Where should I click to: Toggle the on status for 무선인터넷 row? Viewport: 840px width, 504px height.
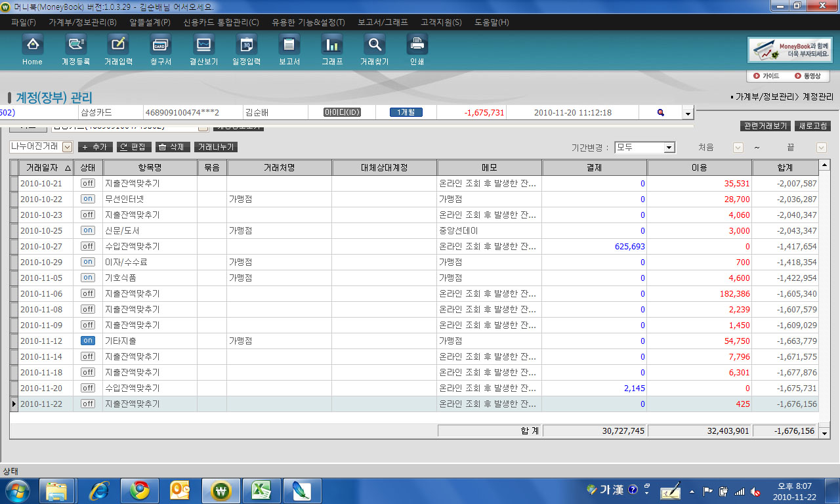click(x=87, y=199)
